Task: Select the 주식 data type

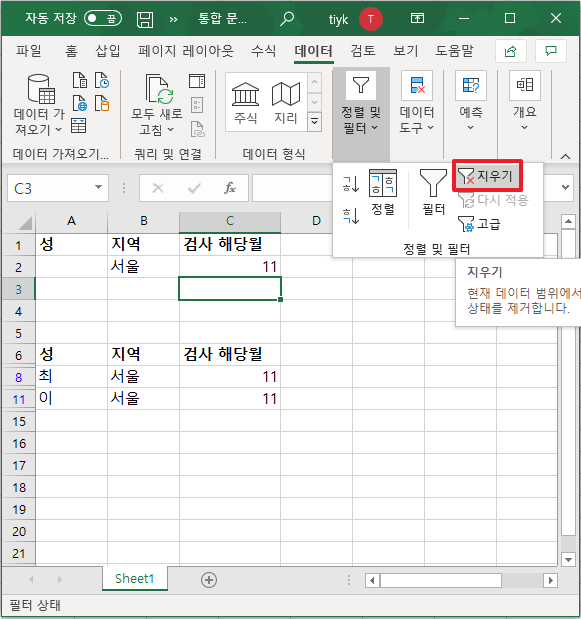Action: coord(246,103)
